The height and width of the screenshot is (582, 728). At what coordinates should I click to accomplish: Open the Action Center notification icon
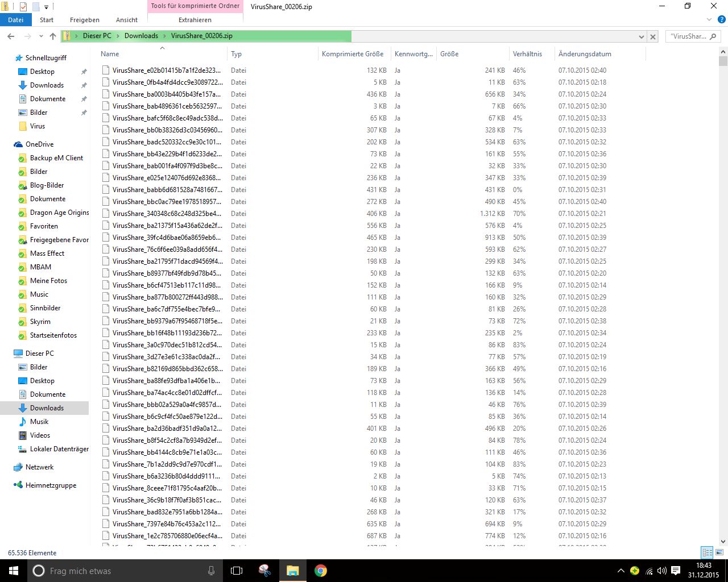676,571
